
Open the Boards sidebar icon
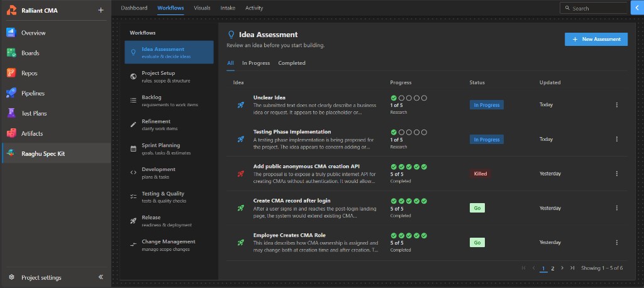[x=11, y=53]
